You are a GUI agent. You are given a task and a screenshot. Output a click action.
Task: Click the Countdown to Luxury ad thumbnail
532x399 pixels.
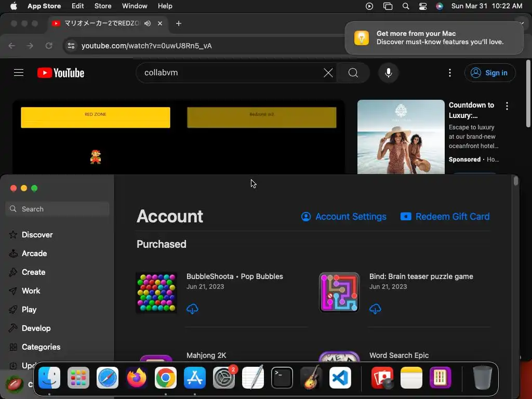401,137
